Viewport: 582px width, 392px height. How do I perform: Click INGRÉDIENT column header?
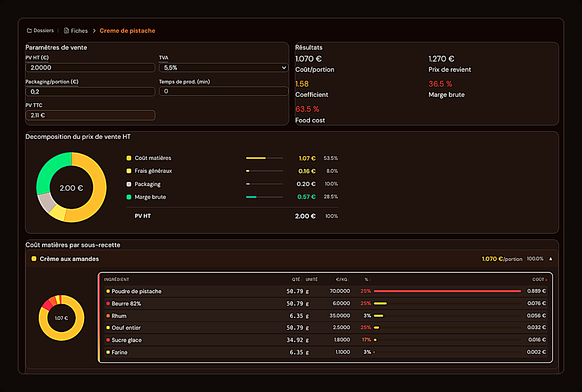[117, 279]
